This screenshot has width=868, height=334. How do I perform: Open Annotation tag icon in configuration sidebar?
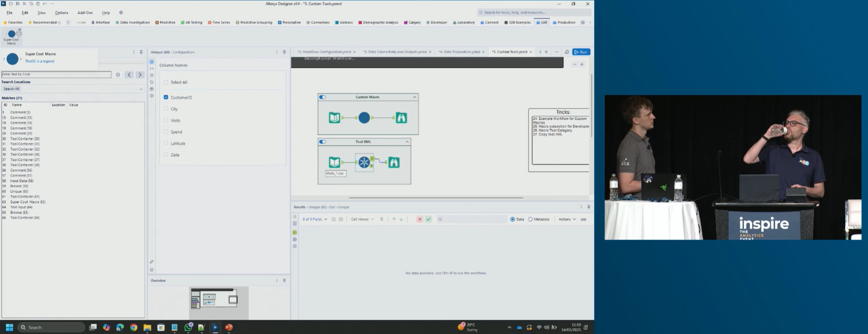151,82
